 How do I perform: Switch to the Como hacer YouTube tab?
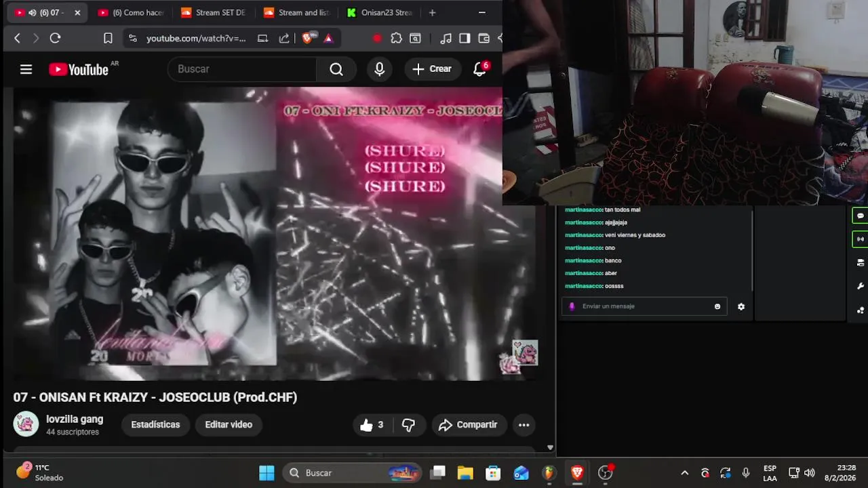pos(130,13)
